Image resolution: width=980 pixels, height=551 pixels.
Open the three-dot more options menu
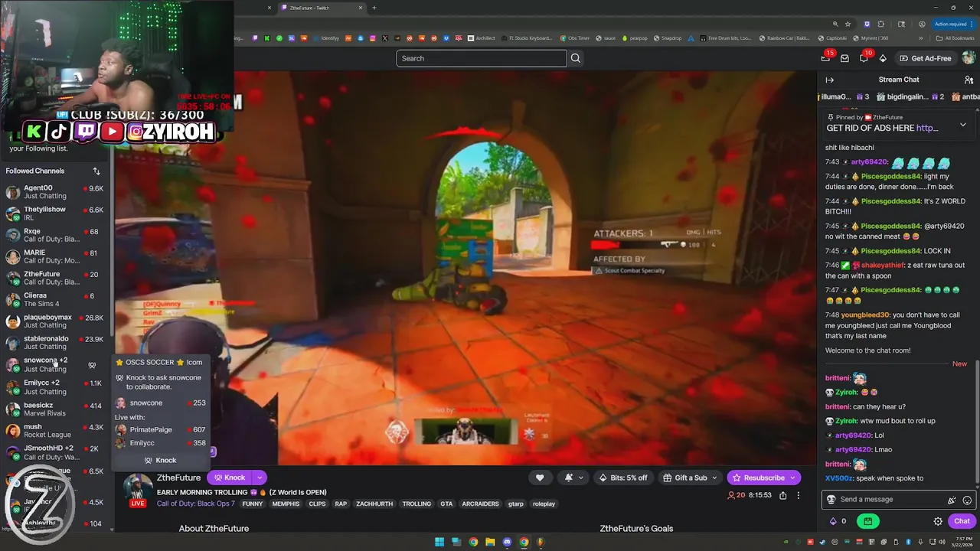pyautogui.click(x=798, y=495)
